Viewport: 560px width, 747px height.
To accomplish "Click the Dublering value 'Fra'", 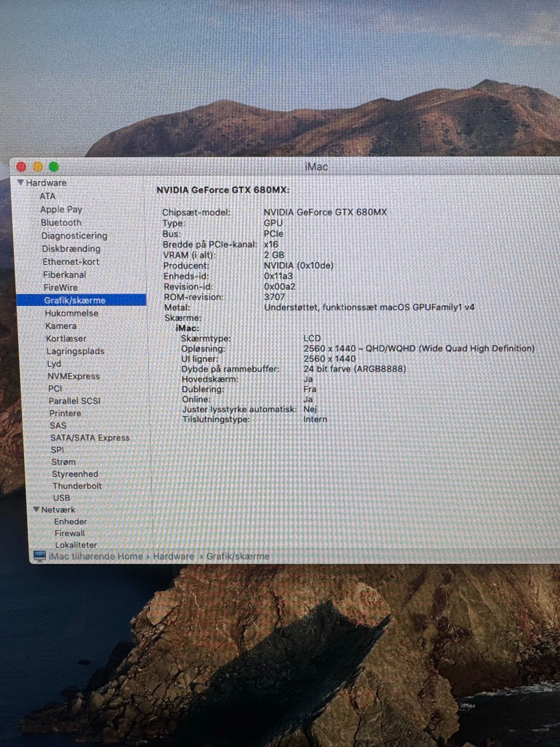I will 310,389.
